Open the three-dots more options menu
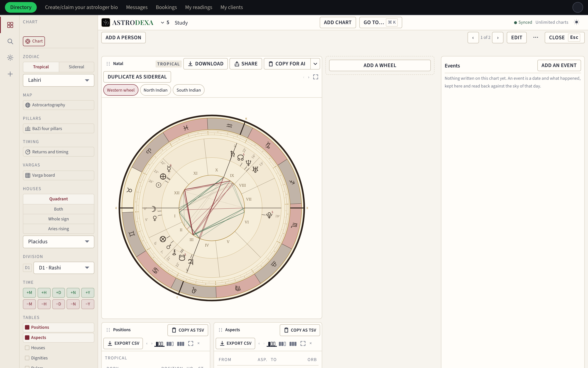 (536, 37)
